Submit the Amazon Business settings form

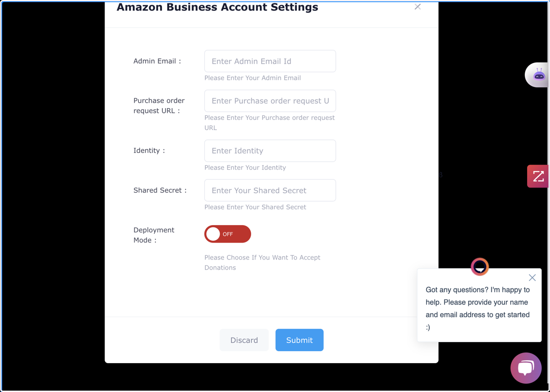click(x=299, y=340)
